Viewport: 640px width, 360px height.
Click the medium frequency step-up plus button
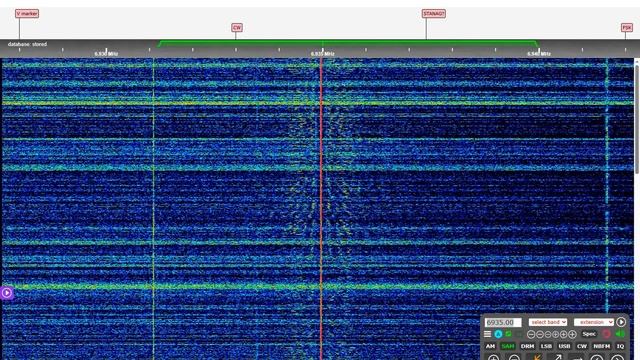(x=563, y=335)
